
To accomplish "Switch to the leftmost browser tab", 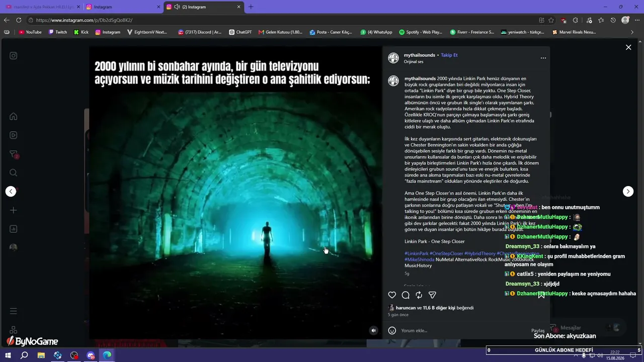I will [x=43, y=7].
